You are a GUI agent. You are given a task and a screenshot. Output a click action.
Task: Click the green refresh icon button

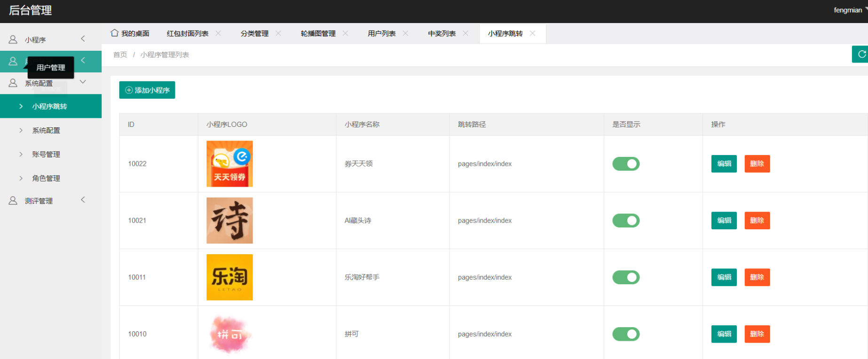click(x=861, y=54)
